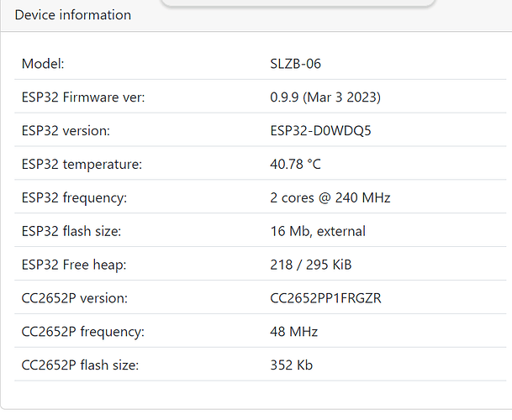
Task: Click the Model label
Action: [43, 64]
